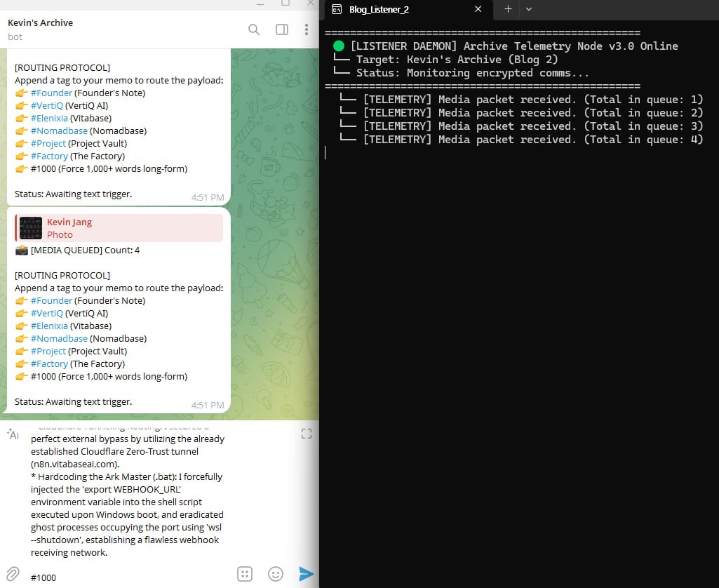
Task: Click #Elenixia hashtag in the Count: 4 message
Action: click(x=49, y=326)
